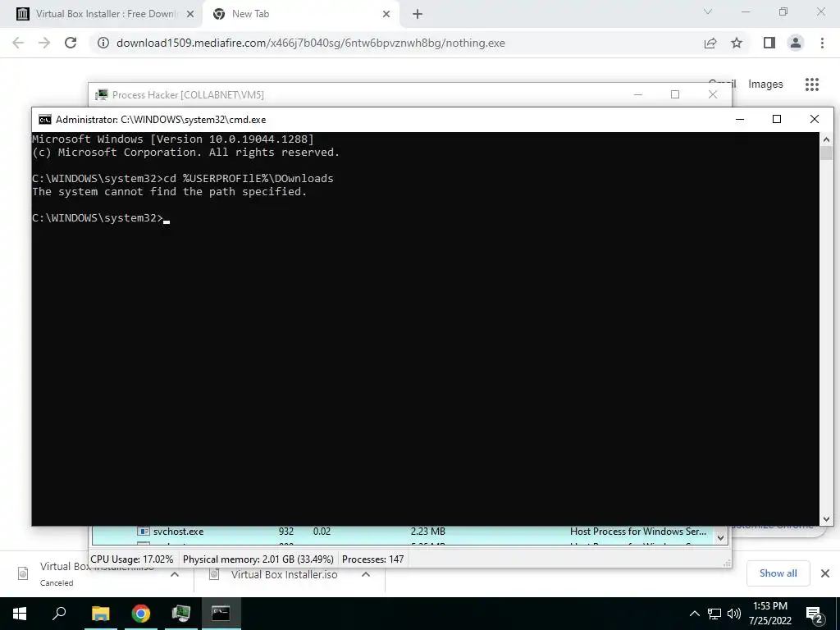The image size is (840, 630).
Task: Open taskbar clock 1:53 PM
Action: [769, 614]
